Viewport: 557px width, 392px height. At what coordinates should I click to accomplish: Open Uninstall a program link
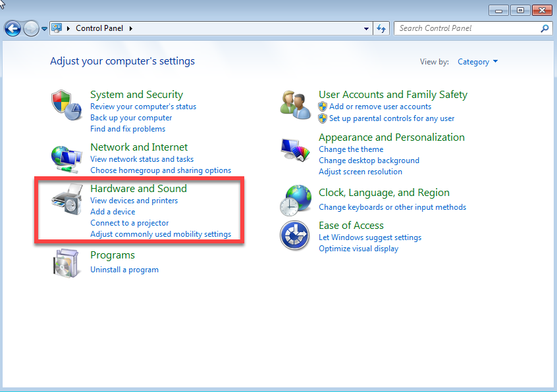tap(124, 270)
